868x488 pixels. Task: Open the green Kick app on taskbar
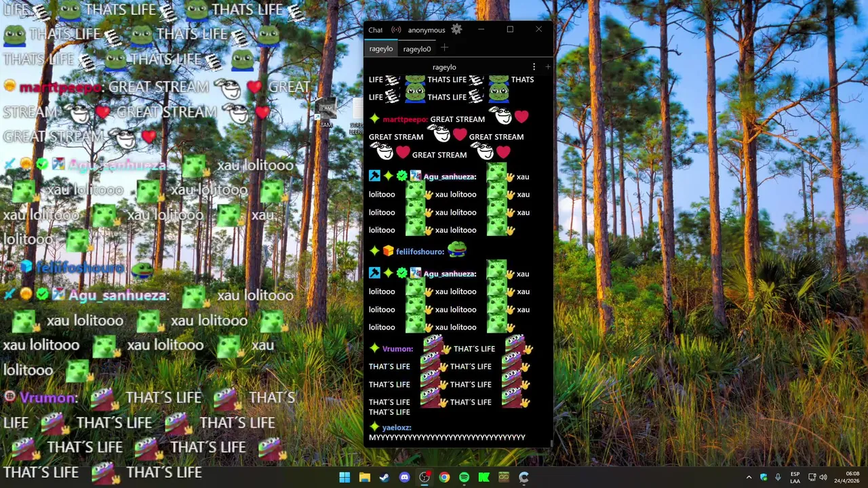tap(484, 477)
